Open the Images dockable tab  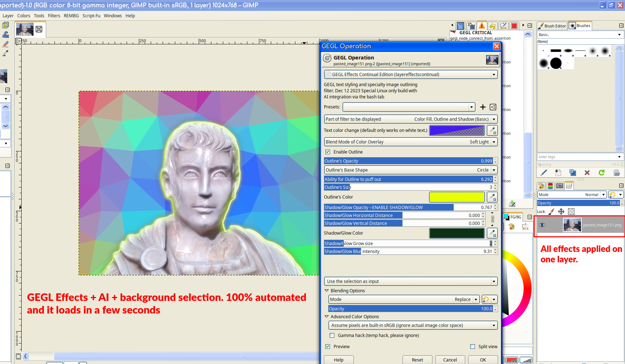(560, 186)
